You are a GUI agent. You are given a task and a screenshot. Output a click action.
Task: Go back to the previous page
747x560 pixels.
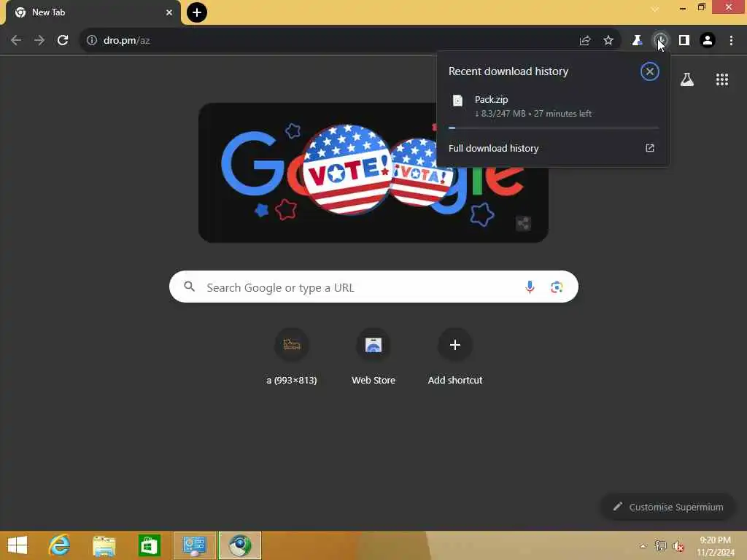[x=16, y=41]
